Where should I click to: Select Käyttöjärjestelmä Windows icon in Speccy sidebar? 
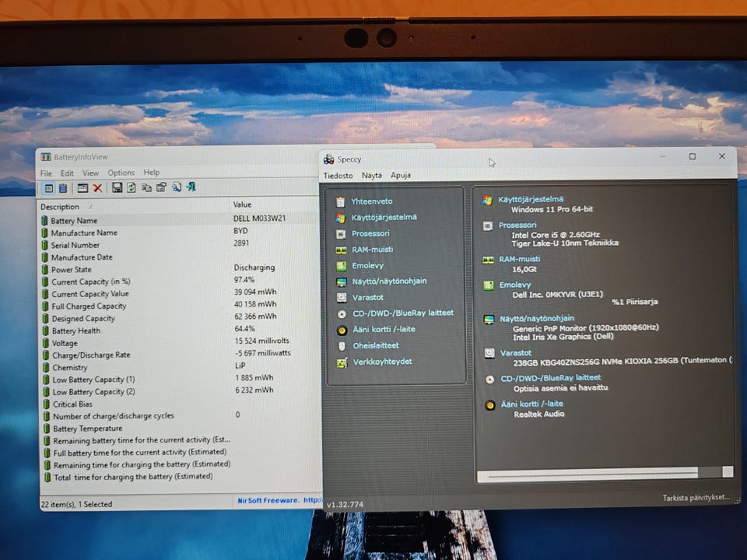[341, 218]
